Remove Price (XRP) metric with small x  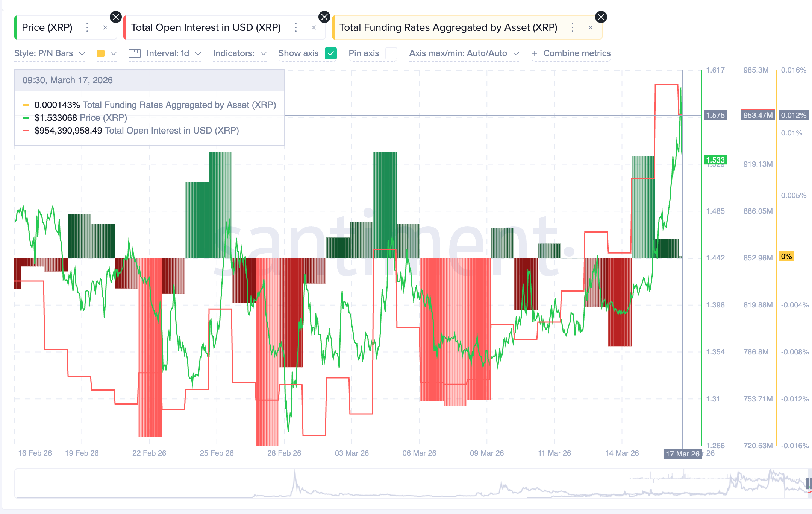click(x=105, y=27)
